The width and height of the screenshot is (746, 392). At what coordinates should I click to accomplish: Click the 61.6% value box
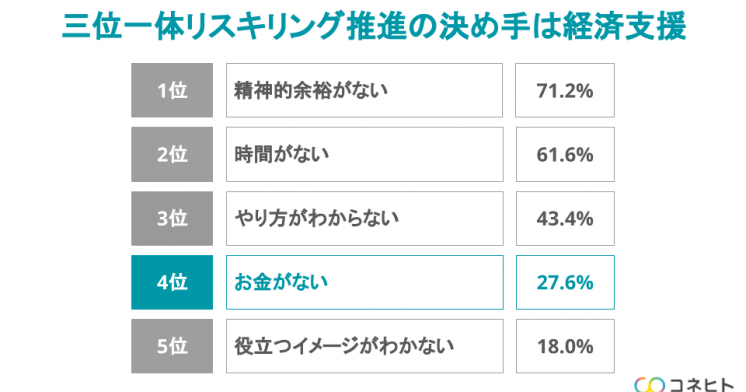(x=565, y=154)
